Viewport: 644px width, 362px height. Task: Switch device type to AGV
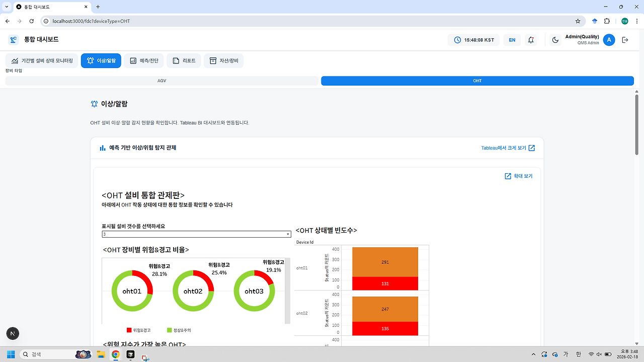pyautogui.click(x=162, y=81)
